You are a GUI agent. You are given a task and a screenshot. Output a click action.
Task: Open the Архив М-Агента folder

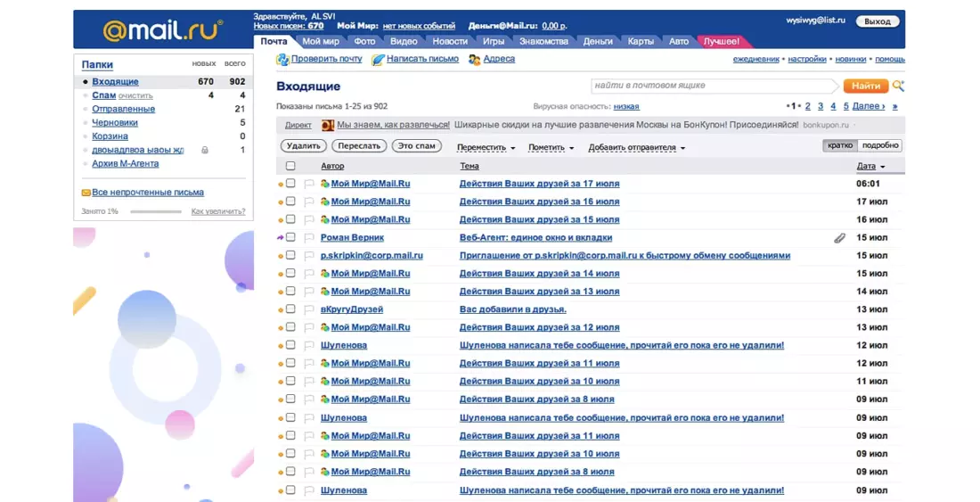point(125,164)
